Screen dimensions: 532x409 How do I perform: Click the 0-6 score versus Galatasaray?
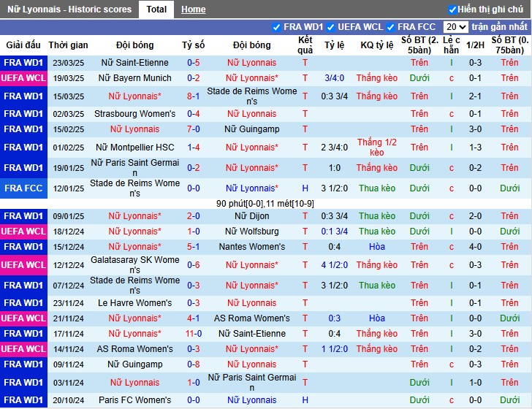click(x=194, y=265)
